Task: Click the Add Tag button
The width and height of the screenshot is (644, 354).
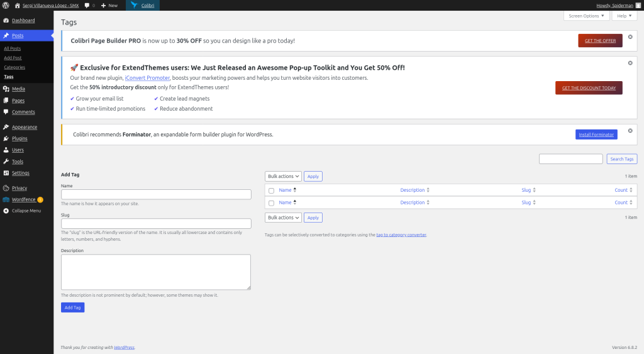Action: click(72, 307)
